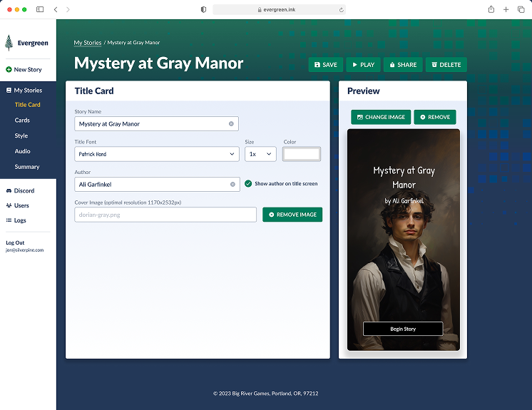Click the evergreen.ink address bar
The width and height of the screenshot is (532, 410).
tap(280, 9)
